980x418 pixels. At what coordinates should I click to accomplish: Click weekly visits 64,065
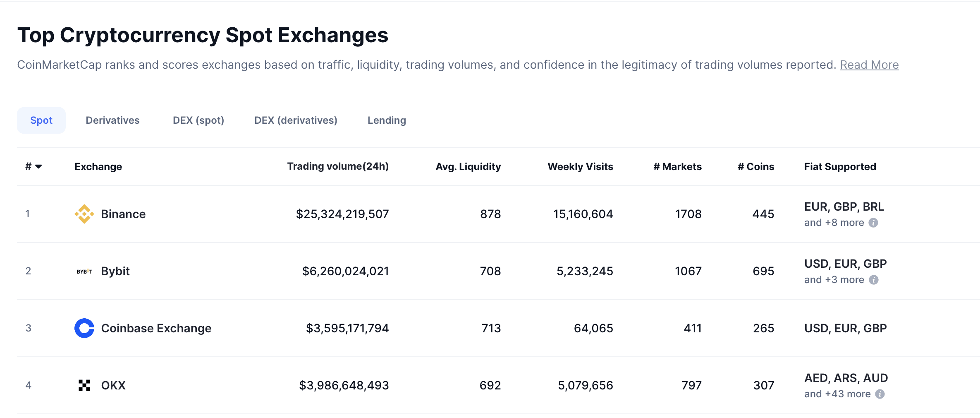[593, 328]
